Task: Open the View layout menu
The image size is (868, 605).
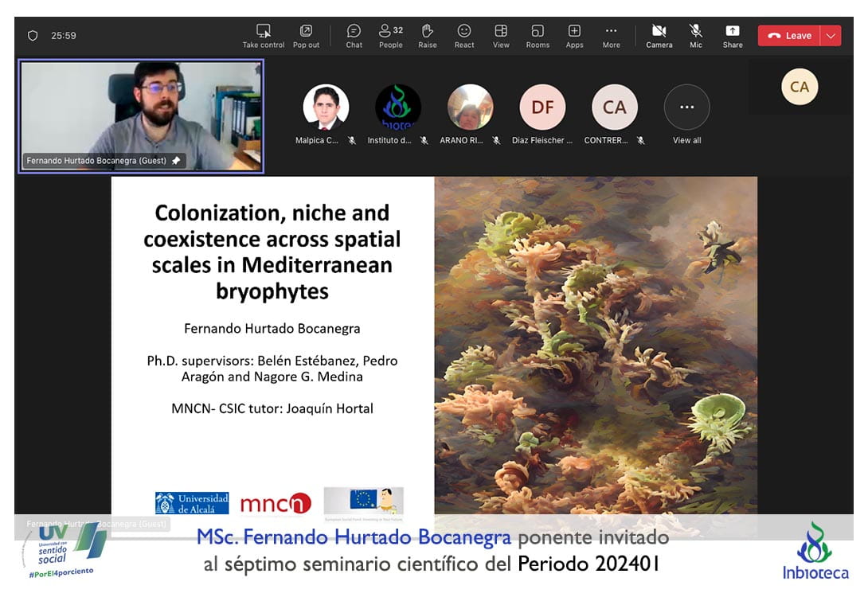Action: click(501, 32)
